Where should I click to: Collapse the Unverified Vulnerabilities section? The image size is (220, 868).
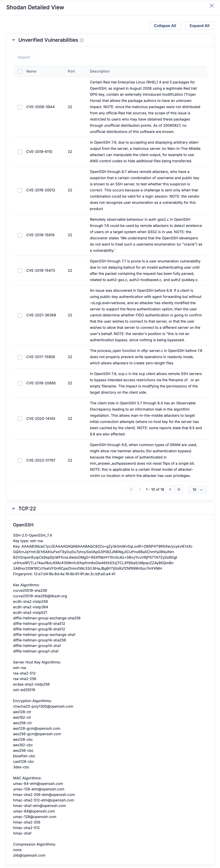(x=13, y=40)
